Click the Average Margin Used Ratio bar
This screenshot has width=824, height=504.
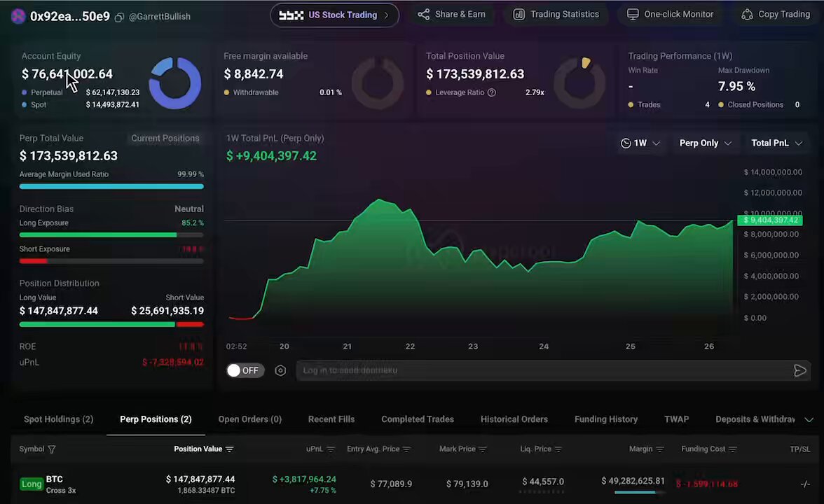111,186
